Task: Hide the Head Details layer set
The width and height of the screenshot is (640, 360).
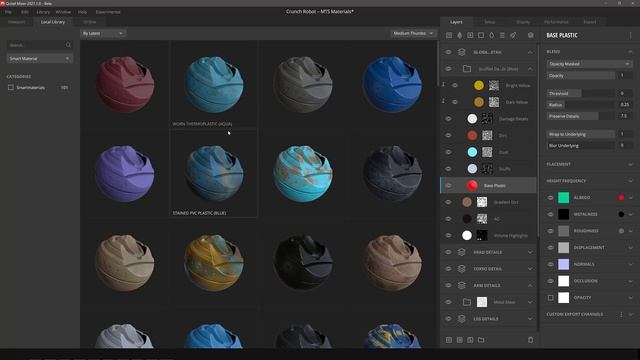Action: point(448,252)
